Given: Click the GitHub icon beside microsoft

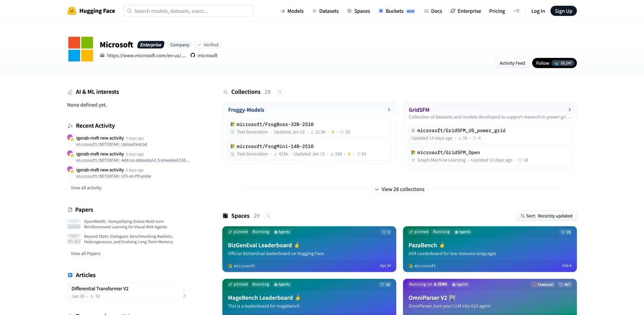Looking at the screenshot, I should (193, 56).
